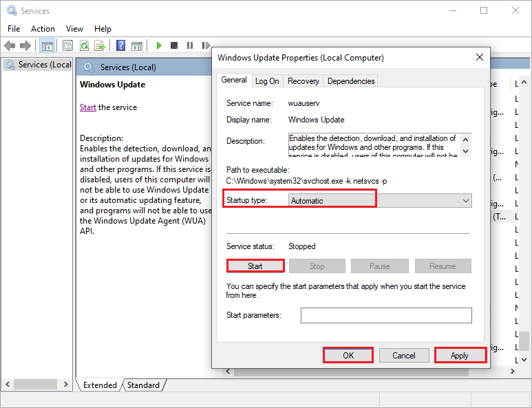
Task: Click the Start parameters input field
Action: [x=386, y=315]
